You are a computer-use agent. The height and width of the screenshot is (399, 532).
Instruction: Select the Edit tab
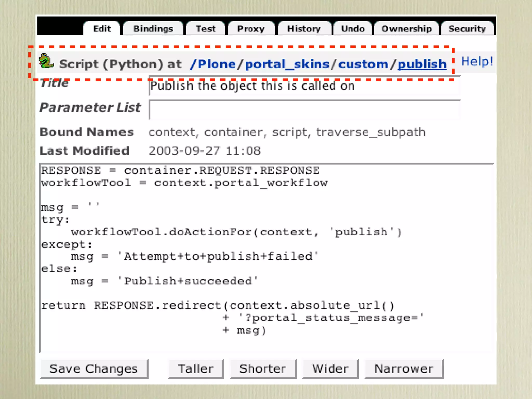(x=102, y=29)
